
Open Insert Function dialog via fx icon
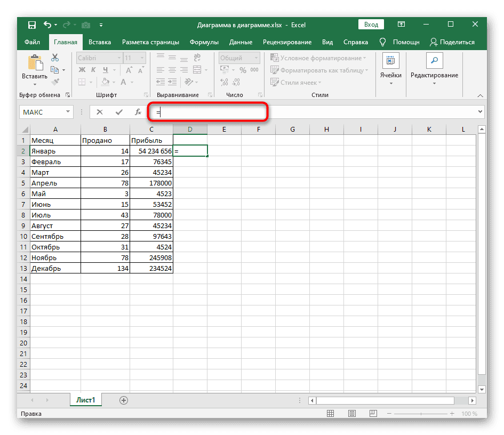point(138,112)
